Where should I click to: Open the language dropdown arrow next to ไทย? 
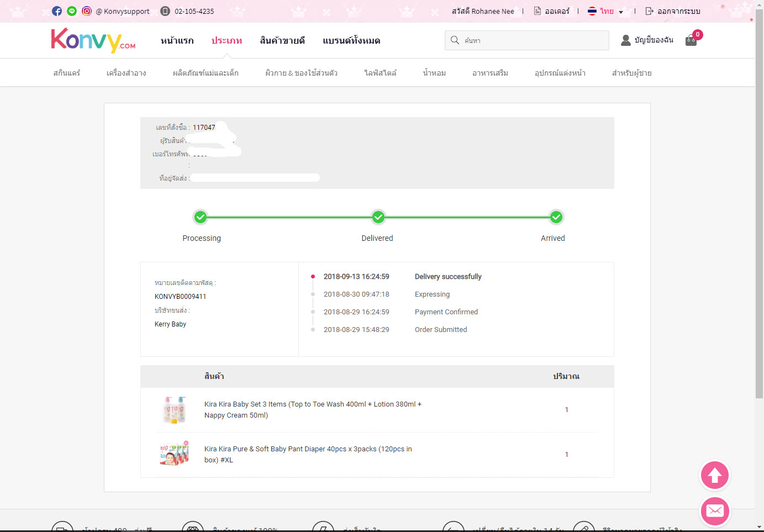tap(621, 12)
